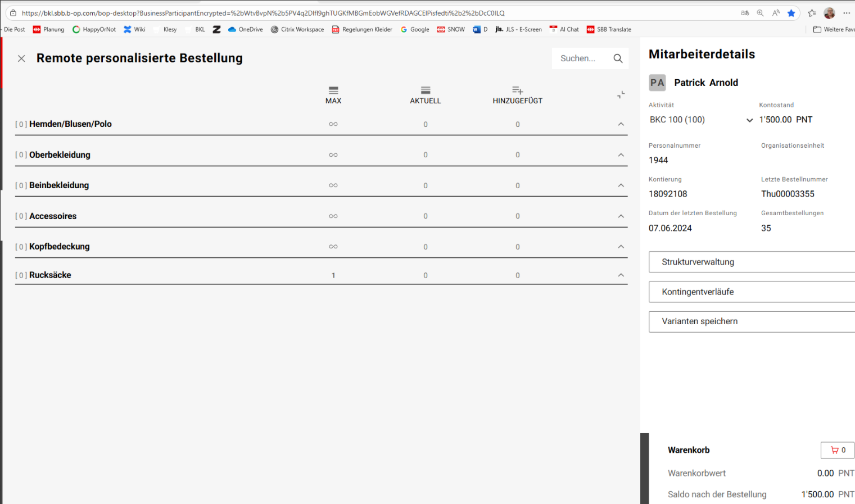Click the PA avatar of Patrick Arnold

[x=657, y=83]
